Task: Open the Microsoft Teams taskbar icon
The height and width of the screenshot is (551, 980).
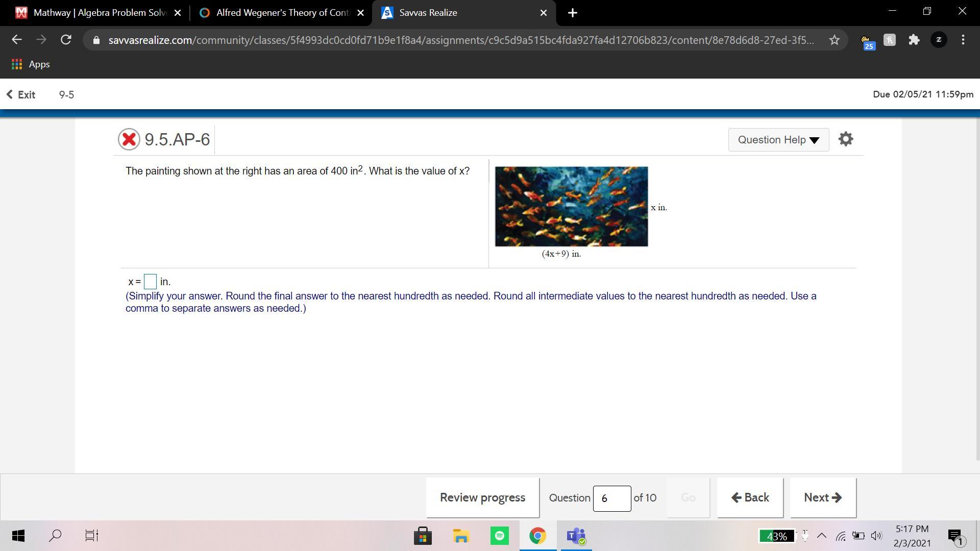Action: pos(576,536)
